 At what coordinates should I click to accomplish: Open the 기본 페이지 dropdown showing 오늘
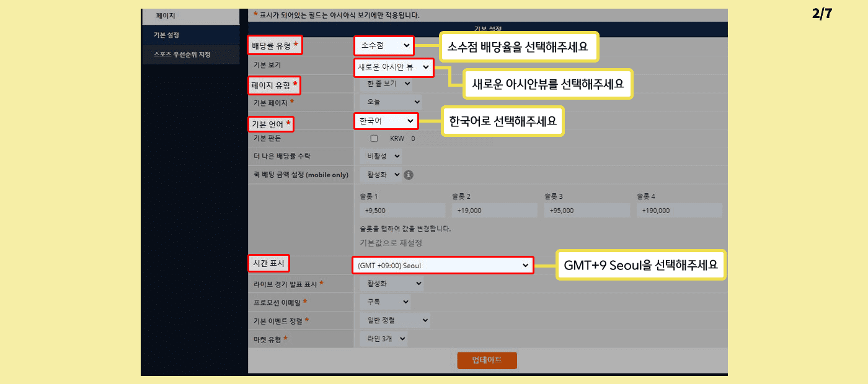(x=390, y=102)
